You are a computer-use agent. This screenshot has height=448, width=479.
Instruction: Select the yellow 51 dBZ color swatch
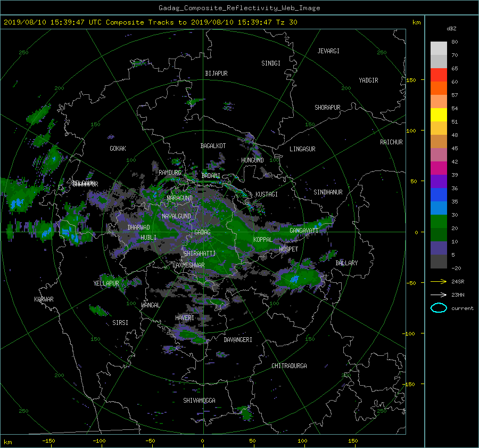pyautogui.click(x=439, y=115)
